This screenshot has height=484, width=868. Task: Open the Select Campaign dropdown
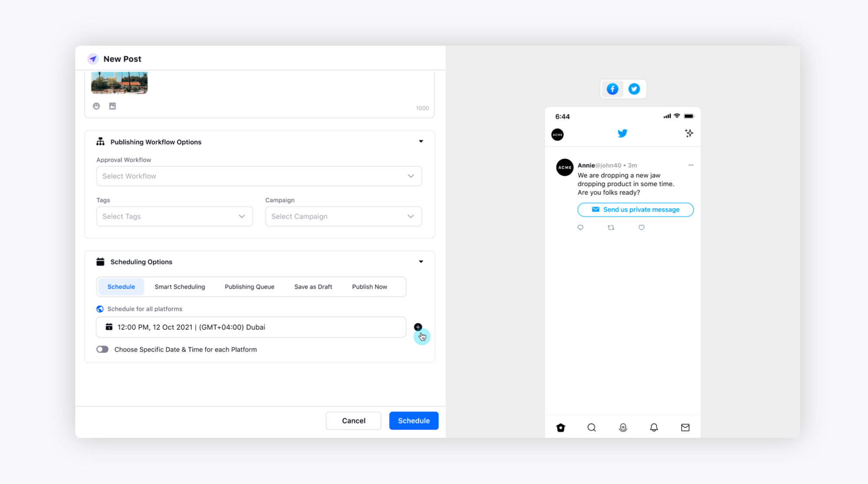[x=343, y=216]
